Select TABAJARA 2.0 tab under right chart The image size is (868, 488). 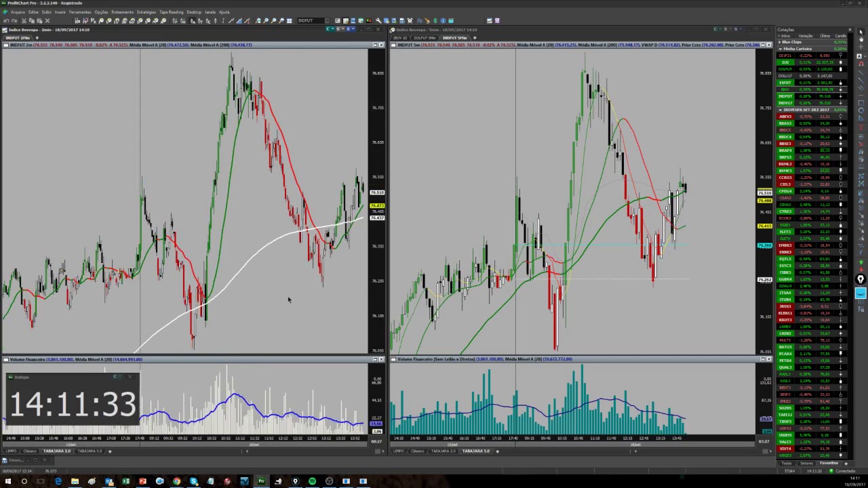pos(443,451)
